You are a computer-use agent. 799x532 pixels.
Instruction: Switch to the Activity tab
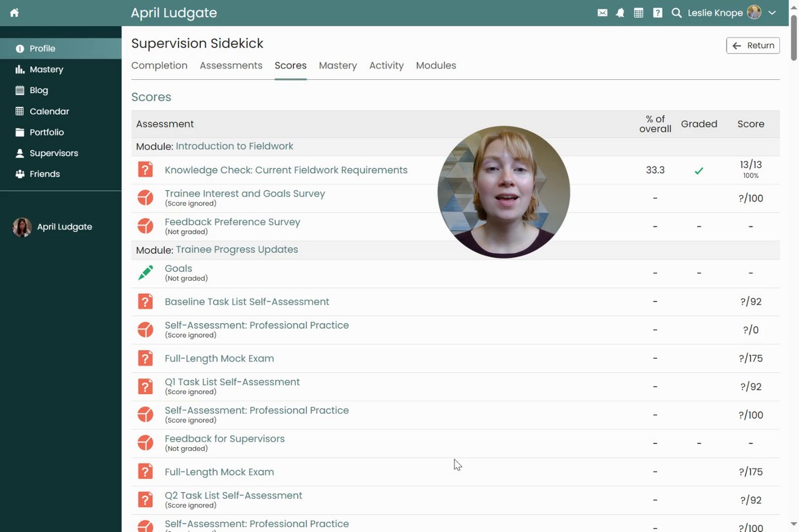point(386,65)
